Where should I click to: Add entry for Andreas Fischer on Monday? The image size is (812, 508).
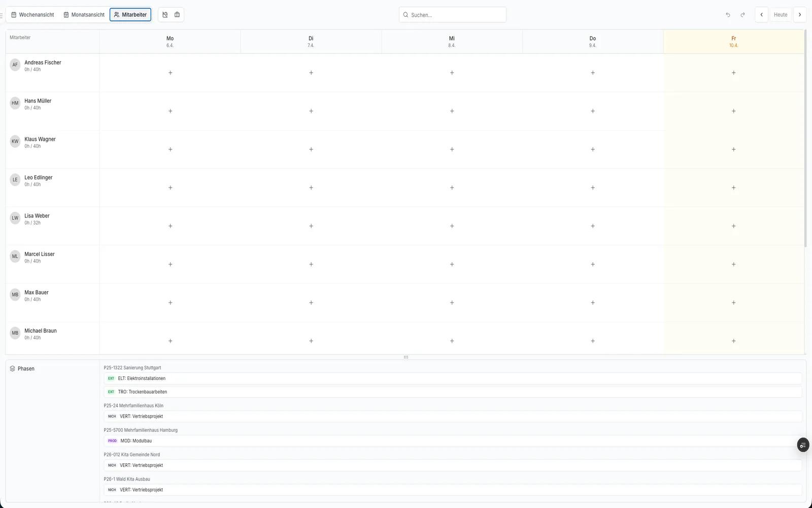pyautogui.click(x=170, y=73)
